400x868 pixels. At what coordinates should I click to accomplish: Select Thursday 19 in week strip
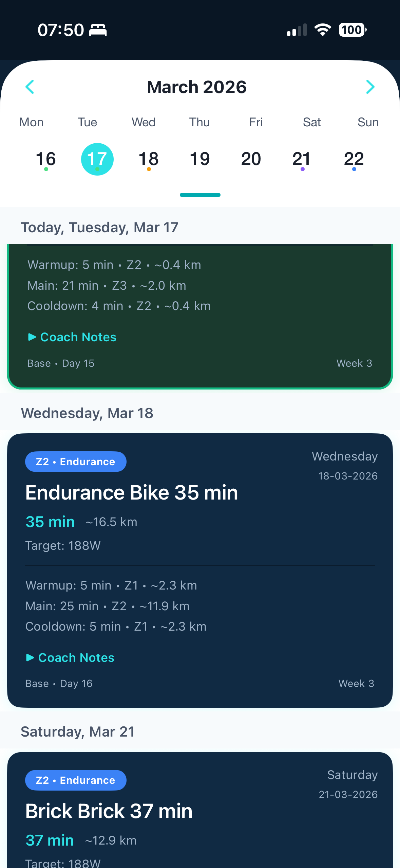200,159
